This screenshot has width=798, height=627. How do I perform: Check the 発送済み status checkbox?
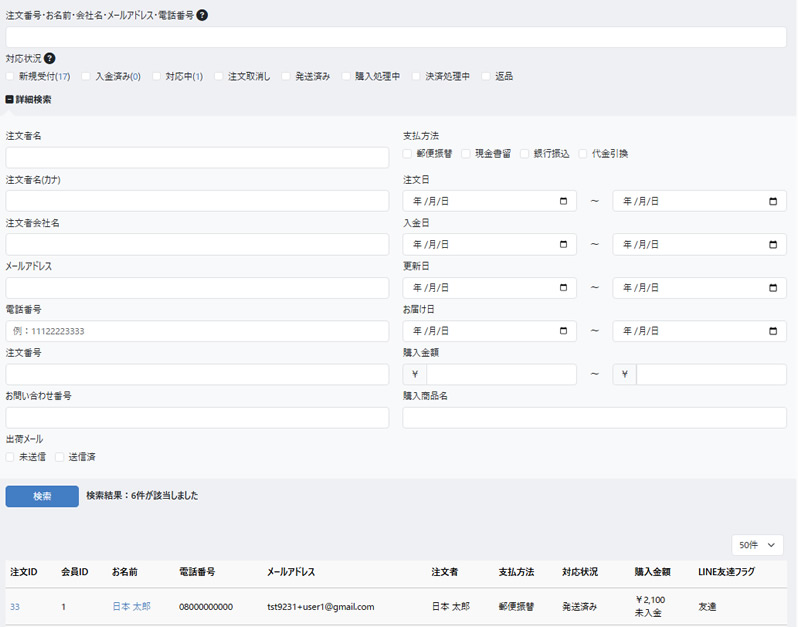286,76
